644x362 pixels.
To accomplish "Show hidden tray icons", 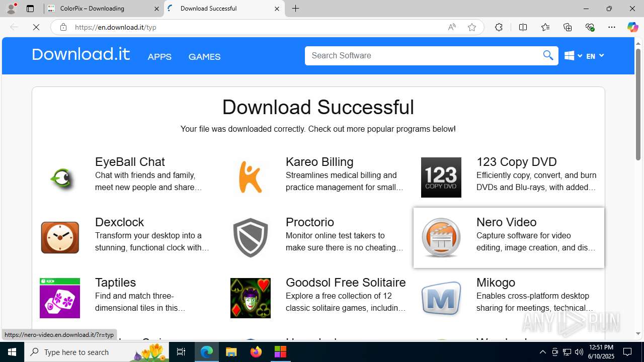I will [x=542, y=352].
